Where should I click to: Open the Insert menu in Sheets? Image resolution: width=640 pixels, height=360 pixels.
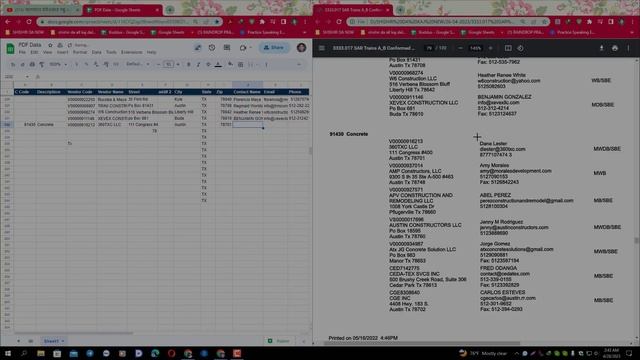[x=62, y=53]
